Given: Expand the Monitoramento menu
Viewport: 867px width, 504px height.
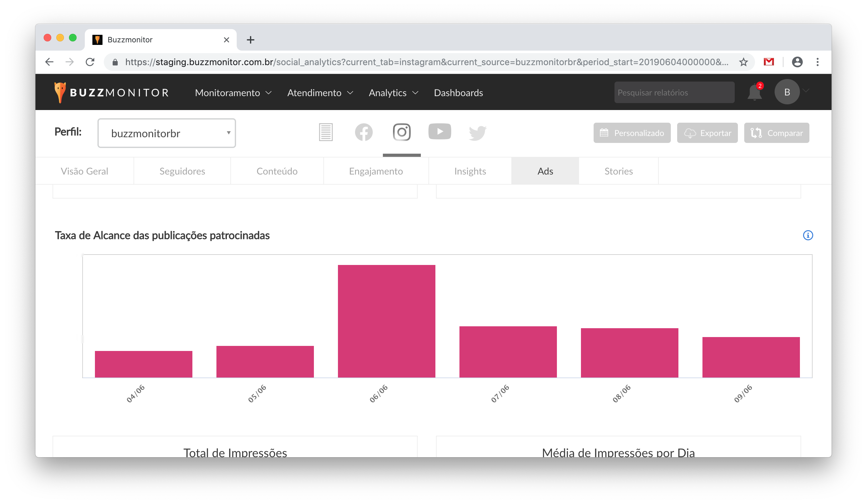Looking at the screenshot, I should click(233, 93).
